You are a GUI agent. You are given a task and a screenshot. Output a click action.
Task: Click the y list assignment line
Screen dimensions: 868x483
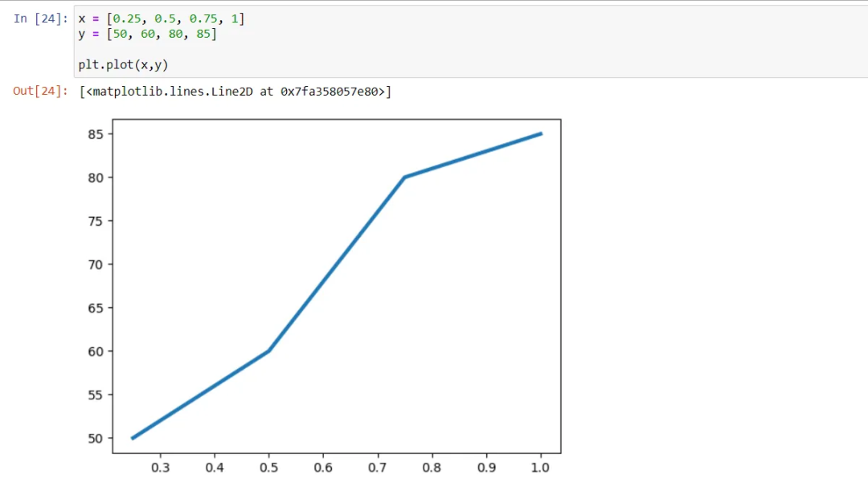click(148, 34)
